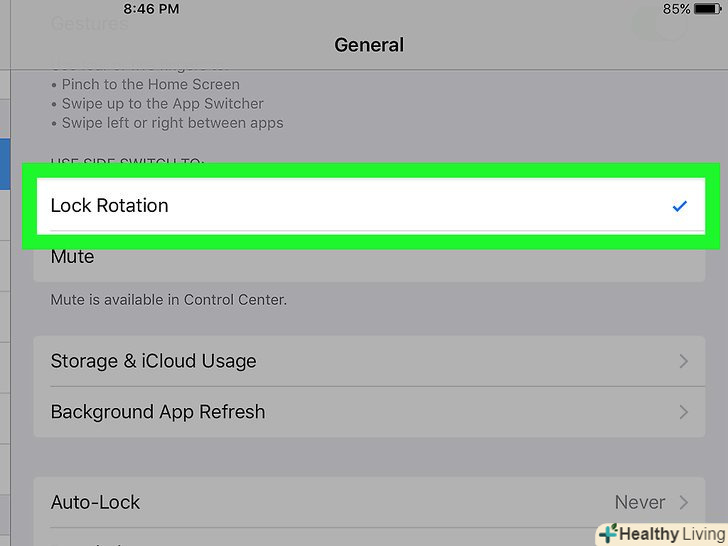Tap the Never value for Auto-Lock

click(x=640, y=502)
